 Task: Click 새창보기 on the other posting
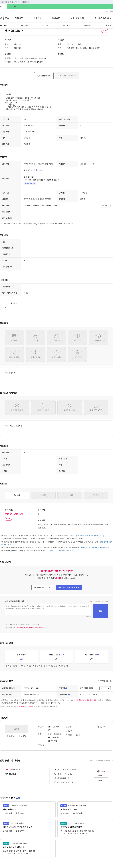coord(101,780)
